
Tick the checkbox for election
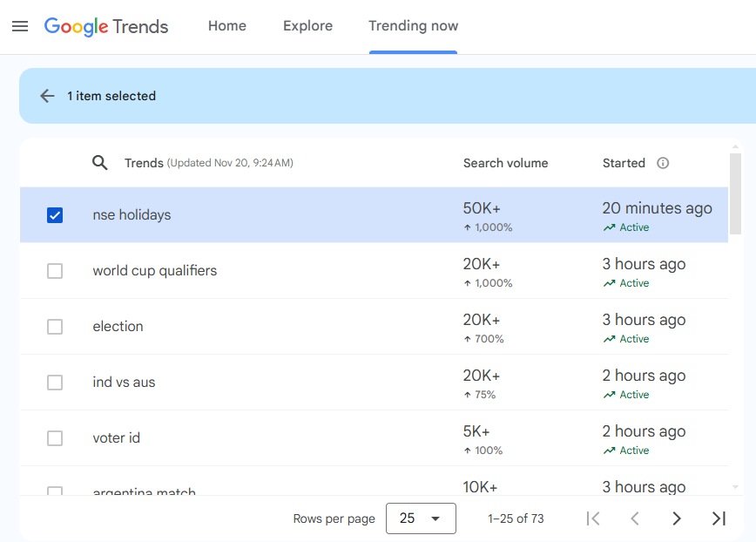click(x=55, y=327)
